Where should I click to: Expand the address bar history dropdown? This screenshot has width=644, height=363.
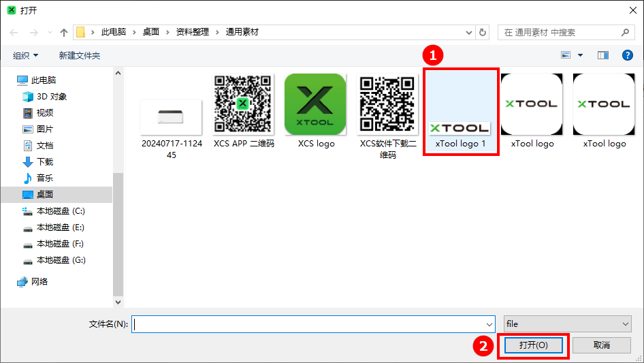pyautogui.click(x=468, y=33)
